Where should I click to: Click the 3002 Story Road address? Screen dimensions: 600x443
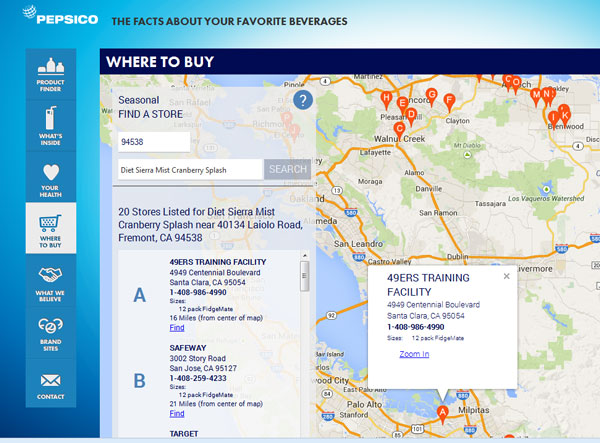pos(197,358)
